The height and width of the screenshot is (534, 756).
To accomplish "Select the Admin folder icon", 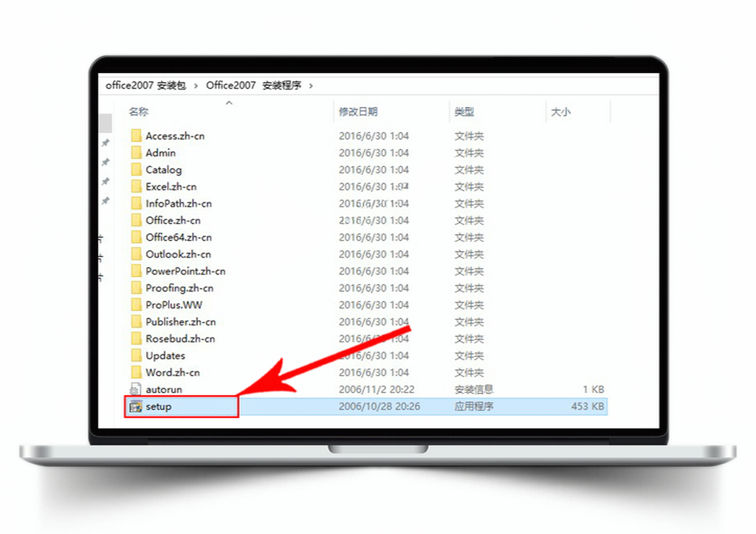I will (136, 153).
